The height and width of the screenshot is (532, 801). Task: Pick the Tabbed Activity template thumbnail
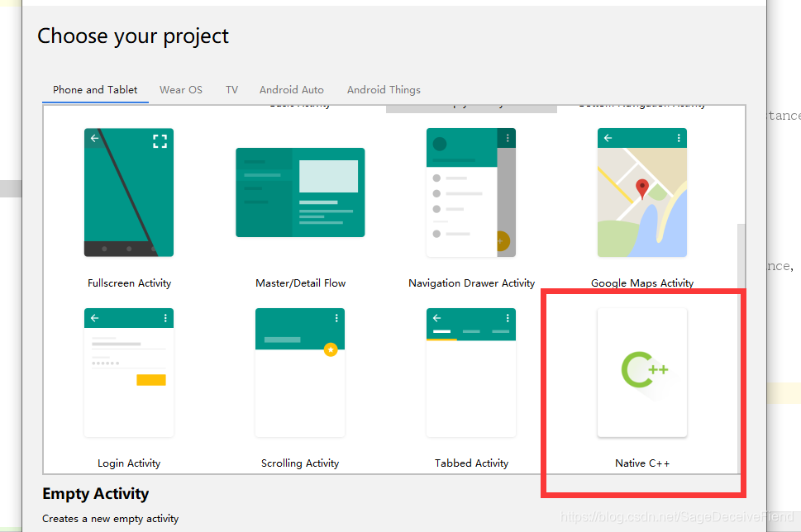click(x=471, y=373)
